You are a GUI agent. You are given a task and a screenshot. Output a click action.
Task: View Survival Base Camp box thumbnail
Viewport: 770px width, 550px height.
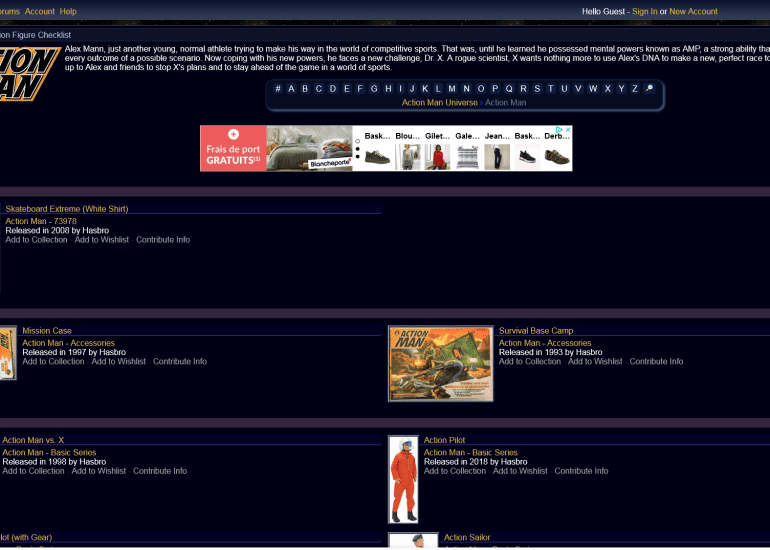(x=440, y=363)
